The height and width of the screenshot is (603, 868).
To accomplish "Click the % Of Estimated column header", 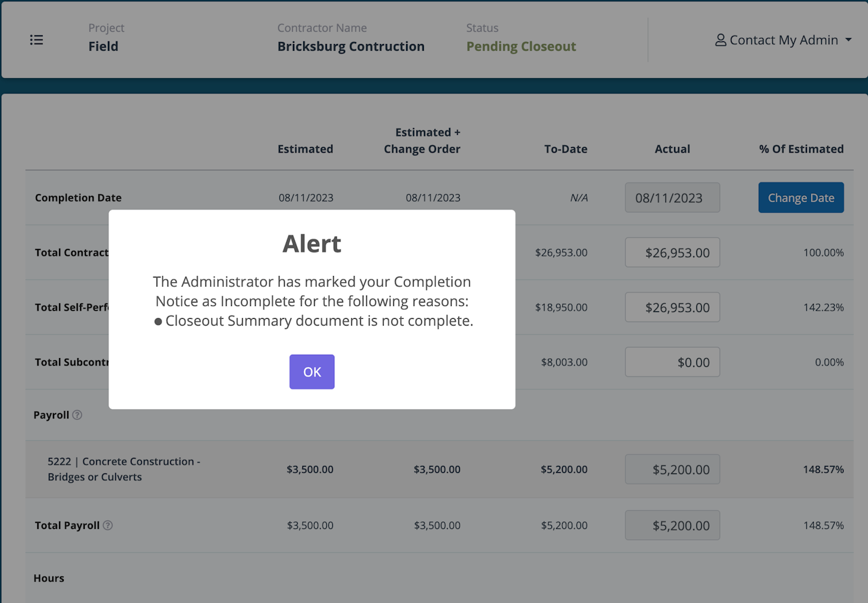I will click(801, 149).
